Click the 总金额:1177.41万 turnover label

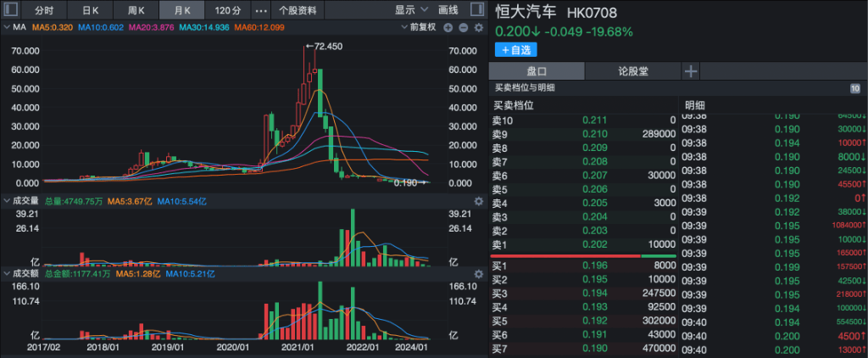point(77,274)
